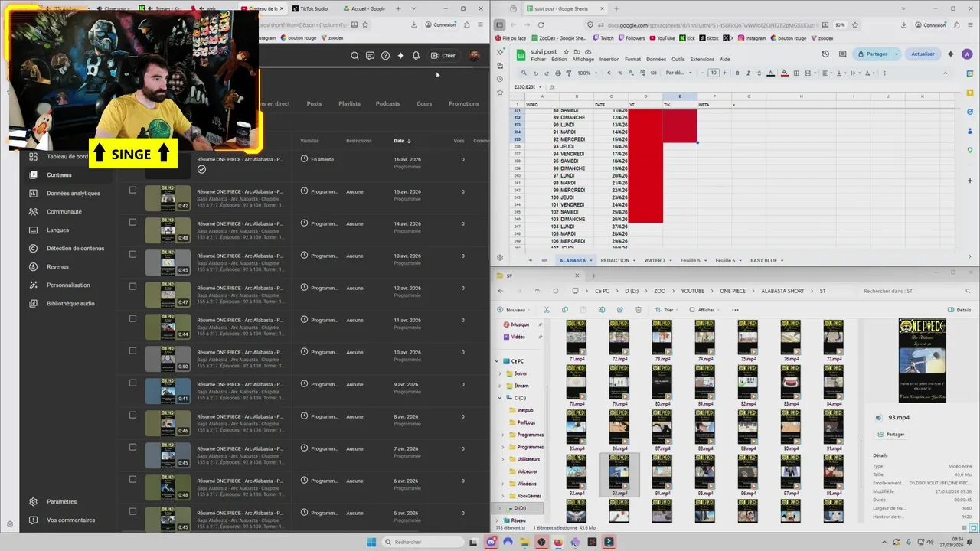Click the Partager button in Google Sheets
The image size is (980, 551).
point(872,54)
